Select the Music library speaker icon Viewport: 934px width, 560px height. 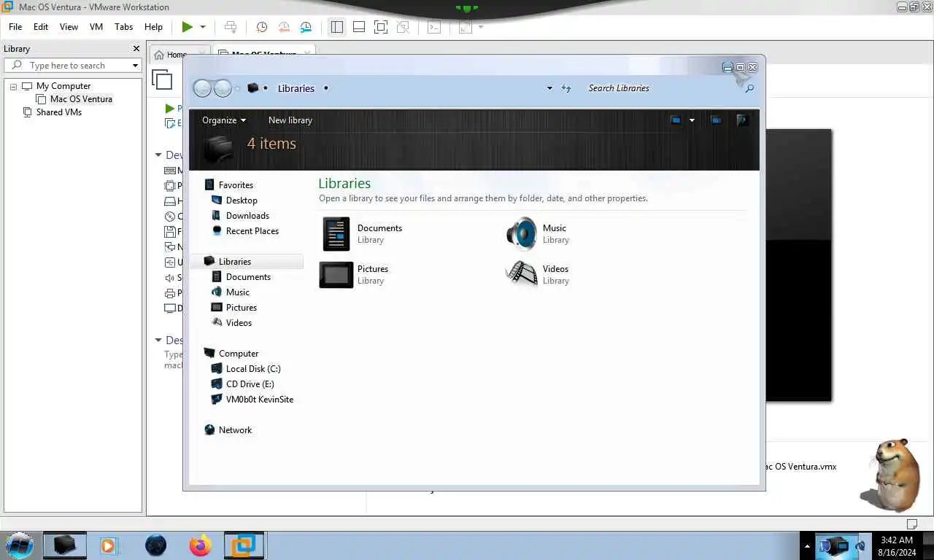(521, 234)
